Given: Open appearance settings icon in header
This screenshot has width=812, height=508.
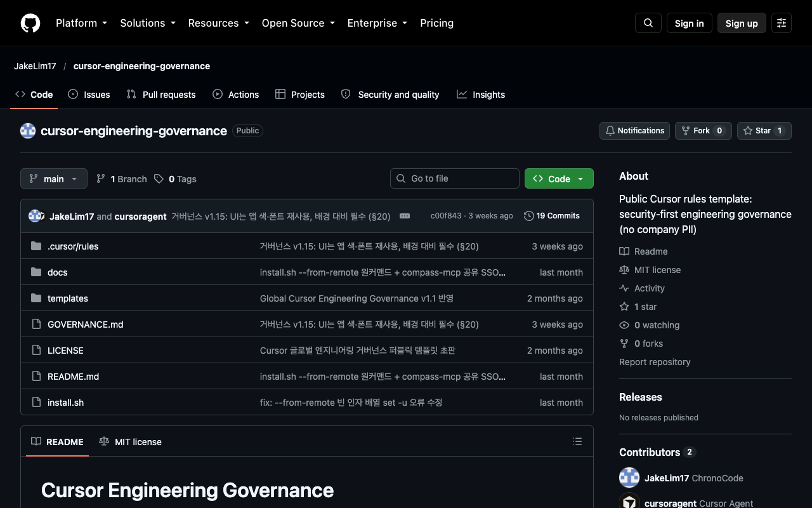Looking at the screenshot, I should 782,23.
